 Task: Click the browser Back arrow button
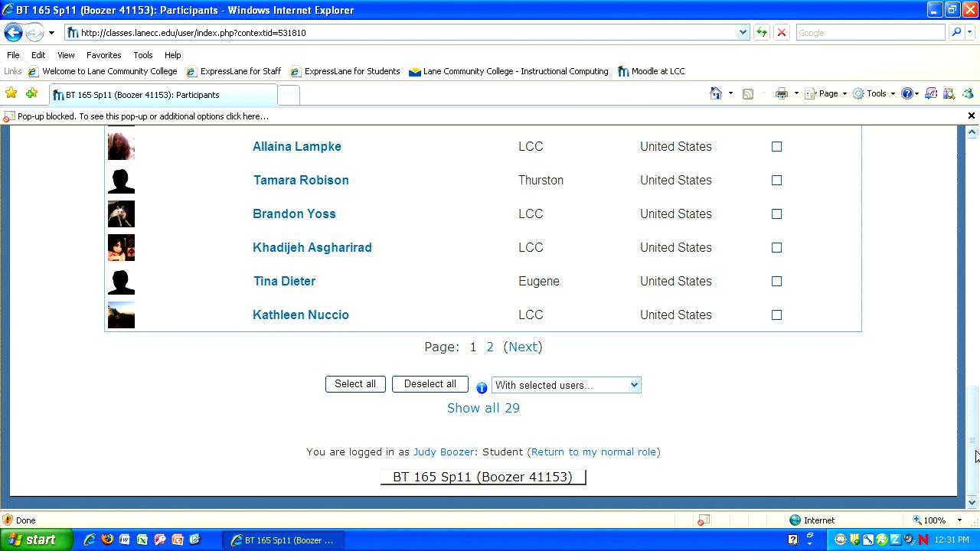click(x=13, y=33)
